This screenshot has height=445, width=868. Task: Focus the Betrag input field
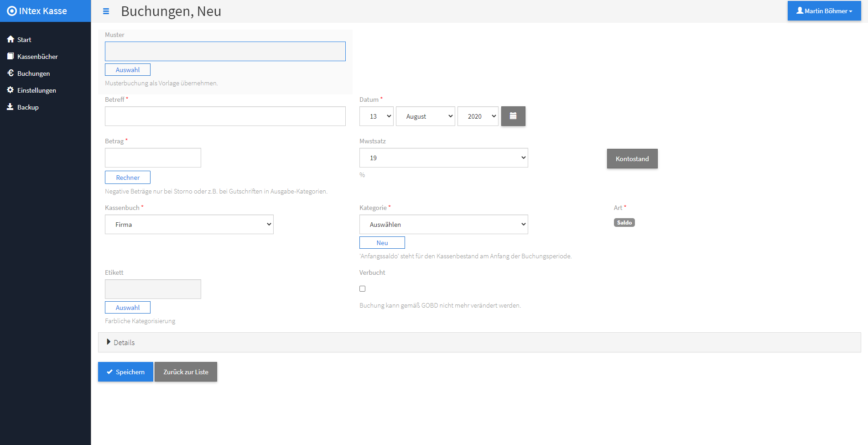(x=153, y=158)
